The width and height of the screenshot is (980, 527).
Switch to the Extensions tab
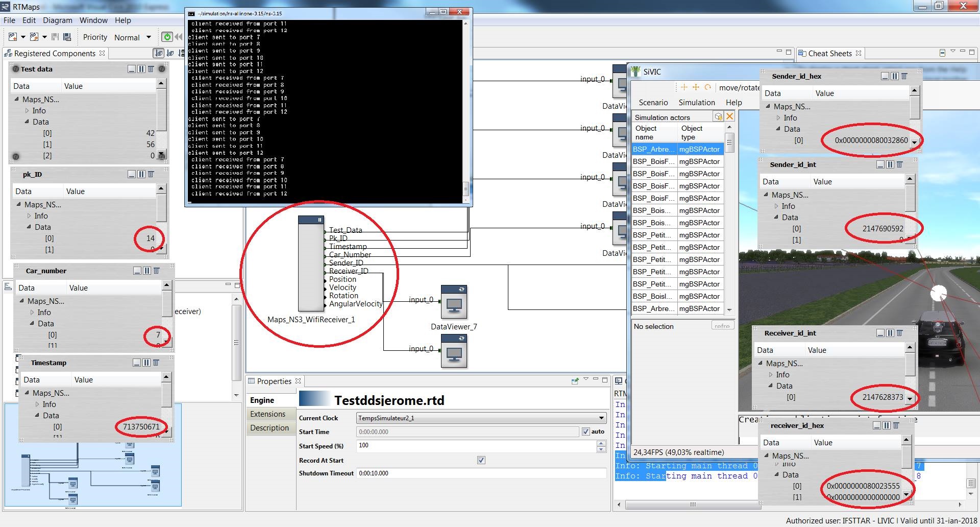click(x=268, y=414)
